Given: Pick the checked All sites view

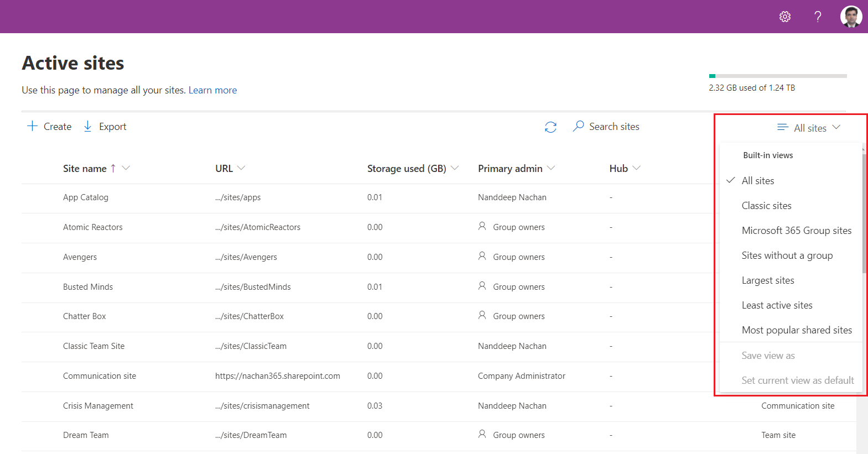Looking at the screenshot, I should click(x=757, y=181).
